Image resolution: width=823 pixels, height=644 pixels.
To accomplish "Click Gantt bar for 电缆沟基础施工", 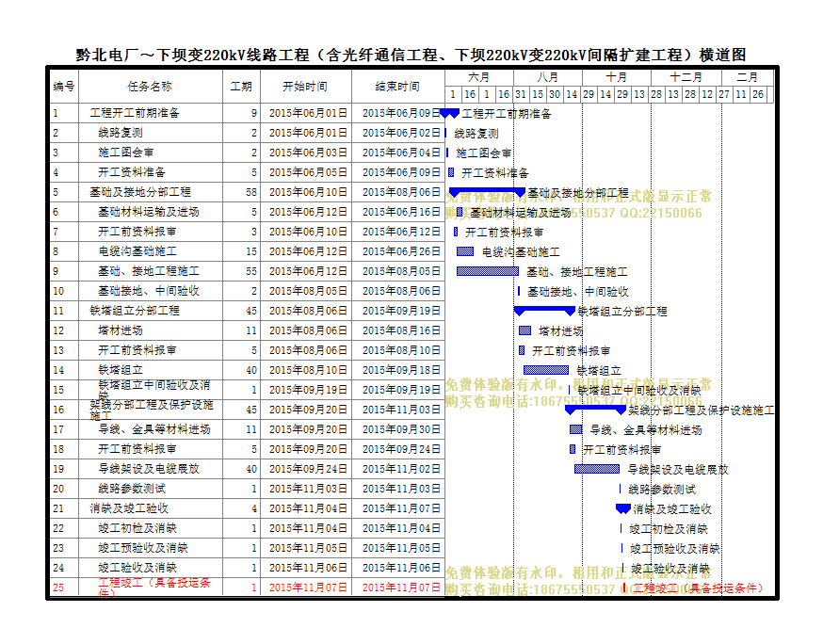I will pos(465,251).
